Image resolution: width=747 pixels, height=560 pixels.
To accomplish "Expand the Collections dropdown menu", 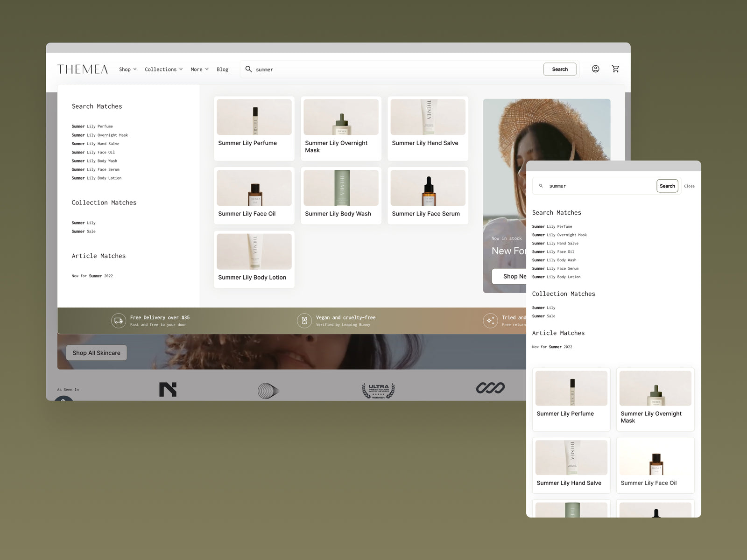I will (163, 70).
